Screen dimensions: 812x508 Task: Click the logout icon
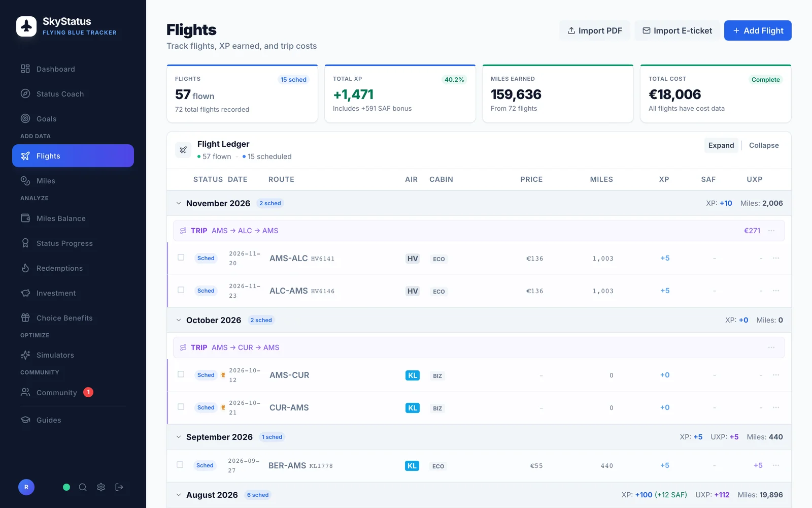pos(119,487)
